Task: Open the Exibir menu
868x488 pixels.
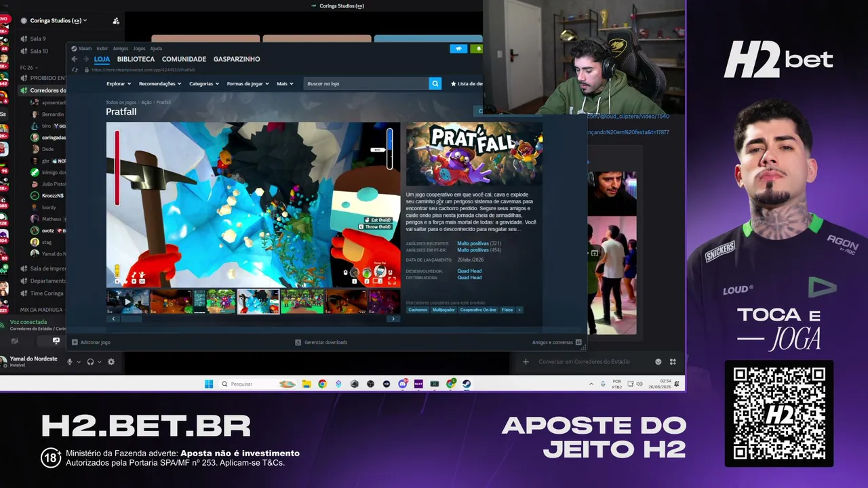Action: click(102, 49)
